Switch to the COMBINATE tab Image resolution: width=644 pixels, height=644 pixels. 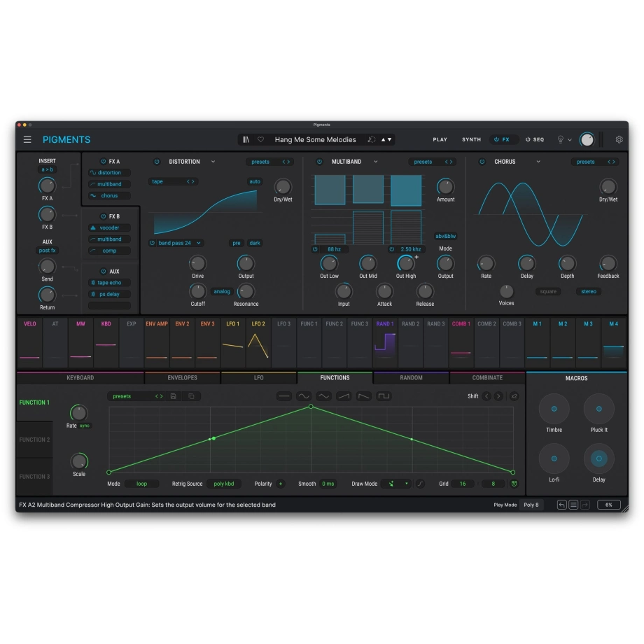(487, 378)
